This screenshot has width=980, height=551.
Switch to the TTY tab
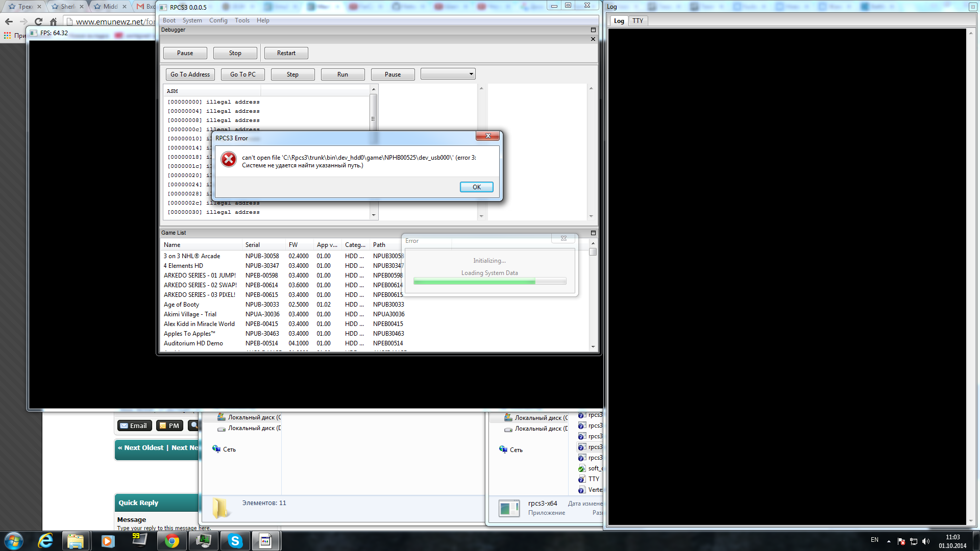pos(638,21)
